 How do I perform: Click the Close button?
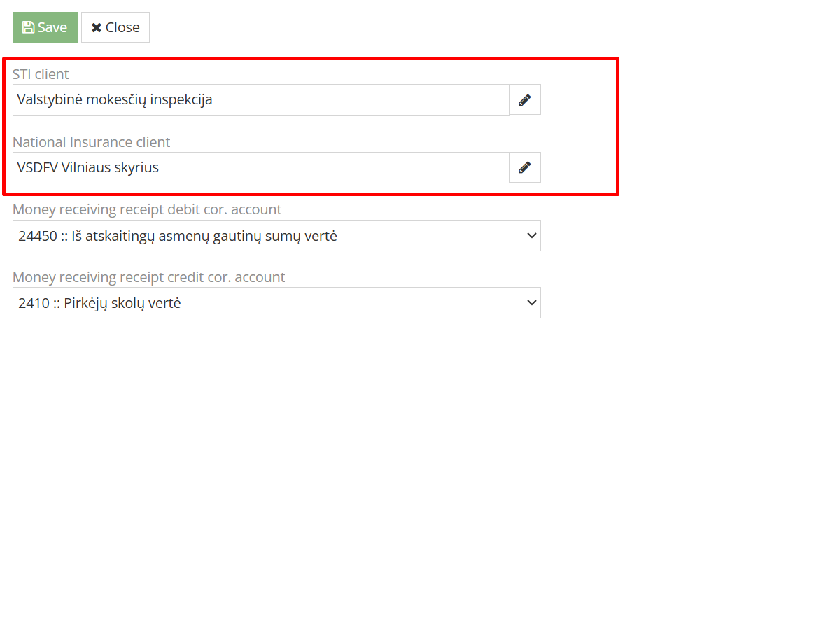(115, 27)
